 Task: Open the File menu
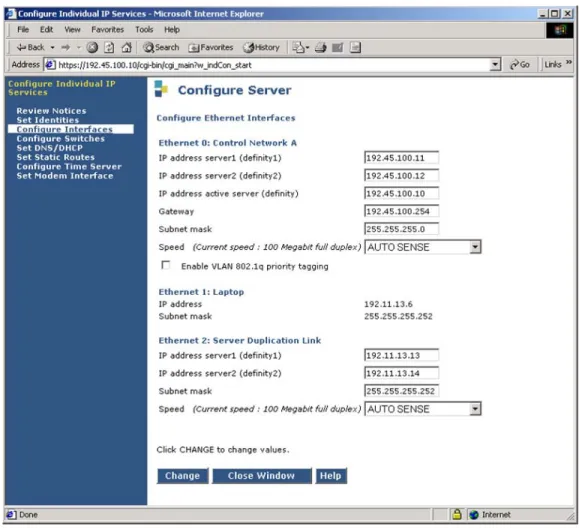[23, 30]
